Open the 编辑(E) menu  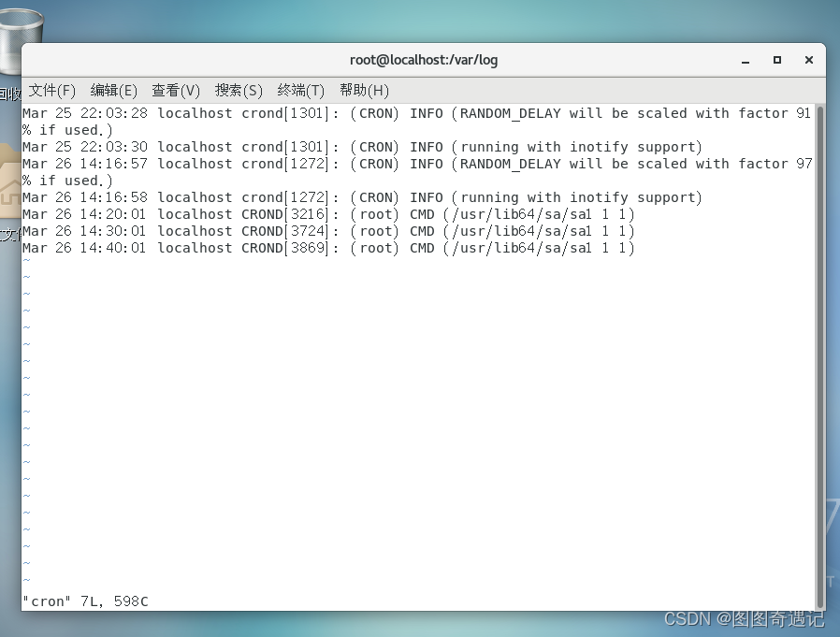tap(113, 91)
